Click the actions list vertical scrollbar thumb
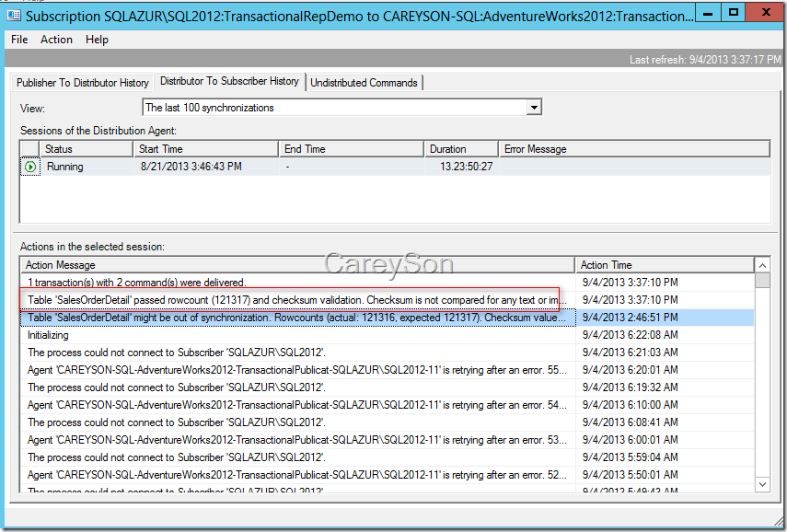The image size is (787, 532). tap(762, 281)
